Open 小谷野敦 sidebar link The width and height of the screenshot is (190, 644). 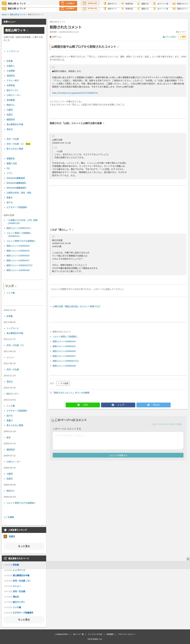click(11, 71)
